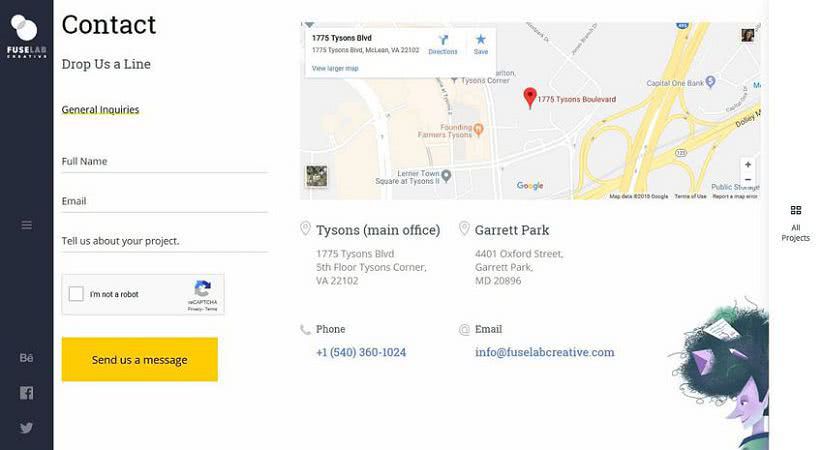Viewport: 823px width, 450px height.
Task: Click the red 1775 Tysons Boulevard pin
Action: [x=530, y=98]
